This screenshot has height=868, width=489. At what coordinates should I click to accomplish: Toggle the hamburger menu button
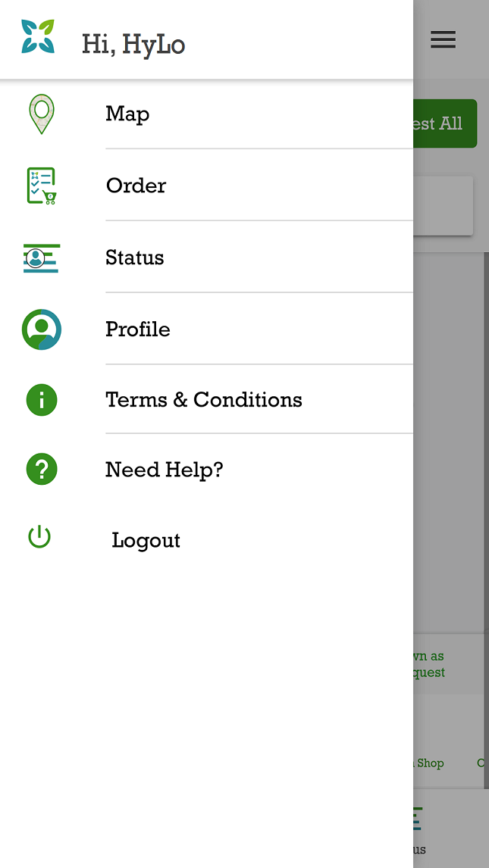coord(443,39)
